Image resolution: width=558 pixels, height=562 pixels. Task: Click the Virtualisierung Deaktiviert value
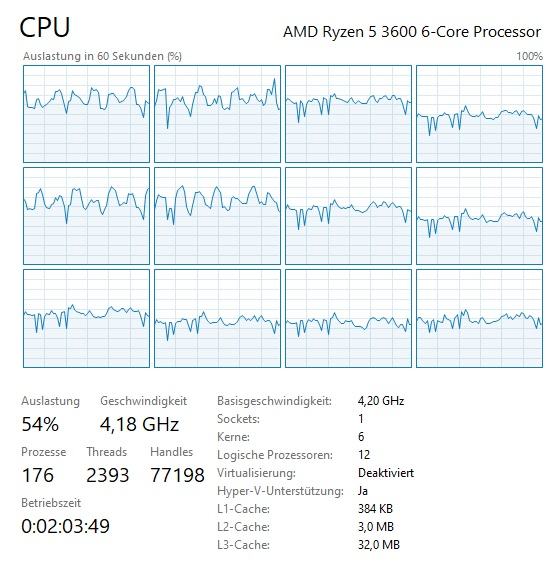click(386, 473)
